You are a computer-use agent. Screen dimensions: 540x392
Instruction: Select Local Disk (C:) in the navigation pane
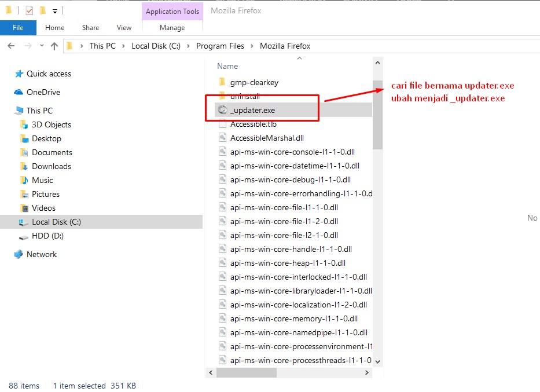(101, 222)
